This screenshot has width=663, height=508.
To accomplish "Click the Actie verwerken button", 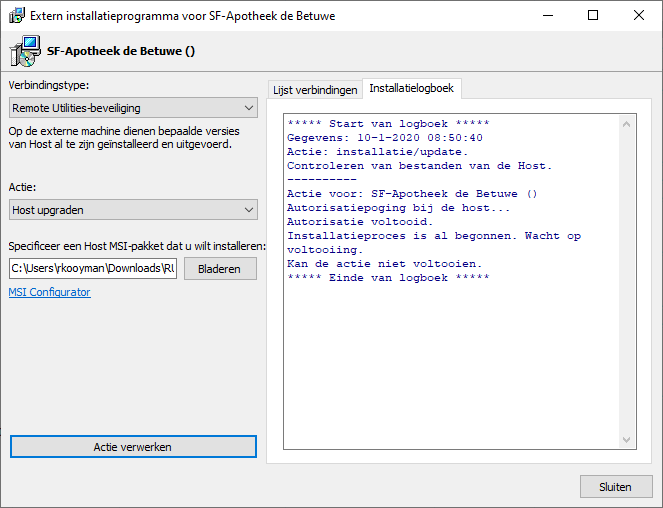I will tap(133, 446).
